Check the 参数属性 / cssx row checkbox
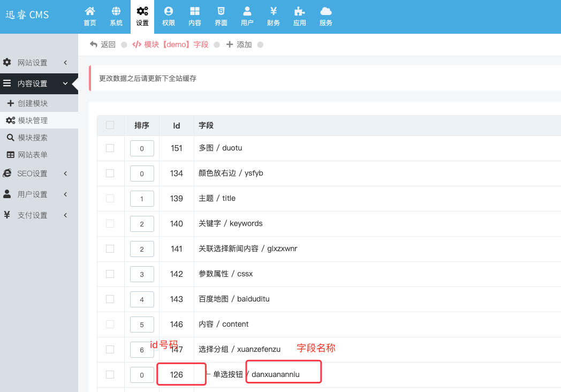 coord(110,274)
